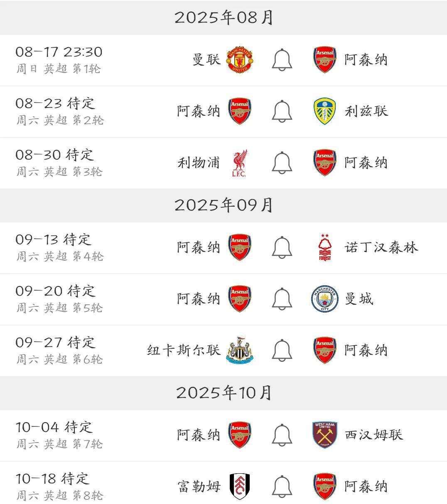
Task: Click the Manchester City crest
Action: [325, 299]
